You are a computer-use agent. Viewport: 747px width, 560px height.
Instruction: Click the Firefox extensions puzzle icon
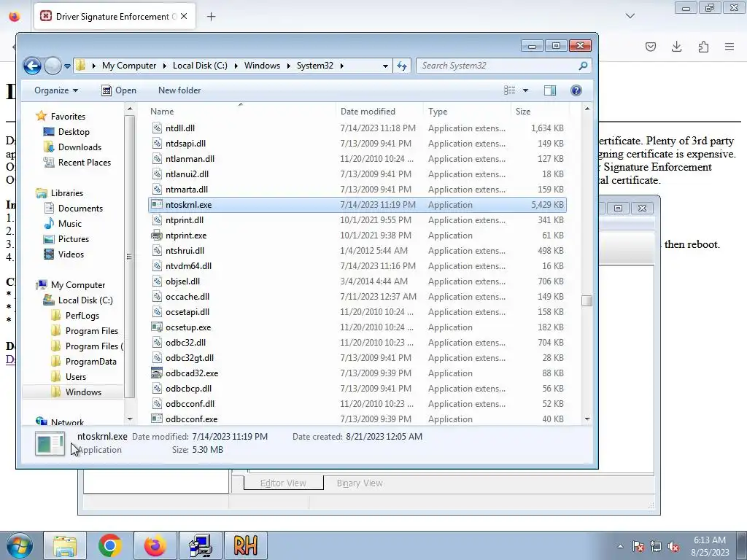[x=703, y=46]
